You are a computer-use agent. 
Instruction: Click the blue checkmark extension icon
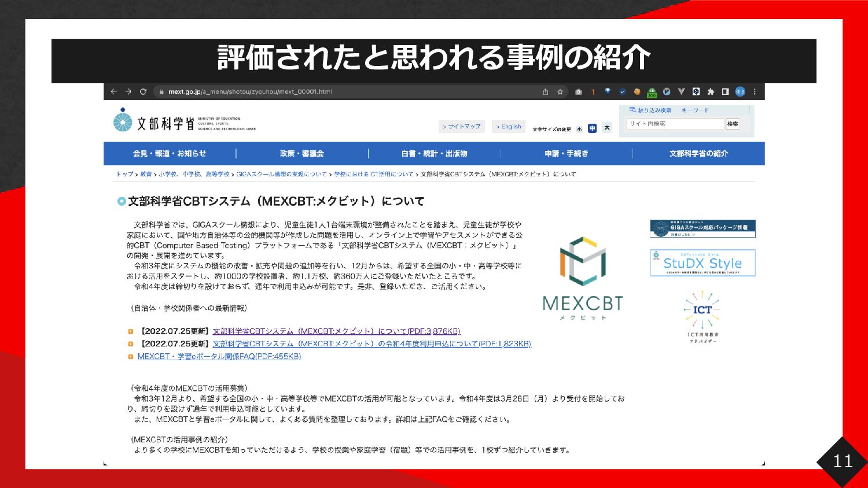pyautogui.click(x=622, y=91)
